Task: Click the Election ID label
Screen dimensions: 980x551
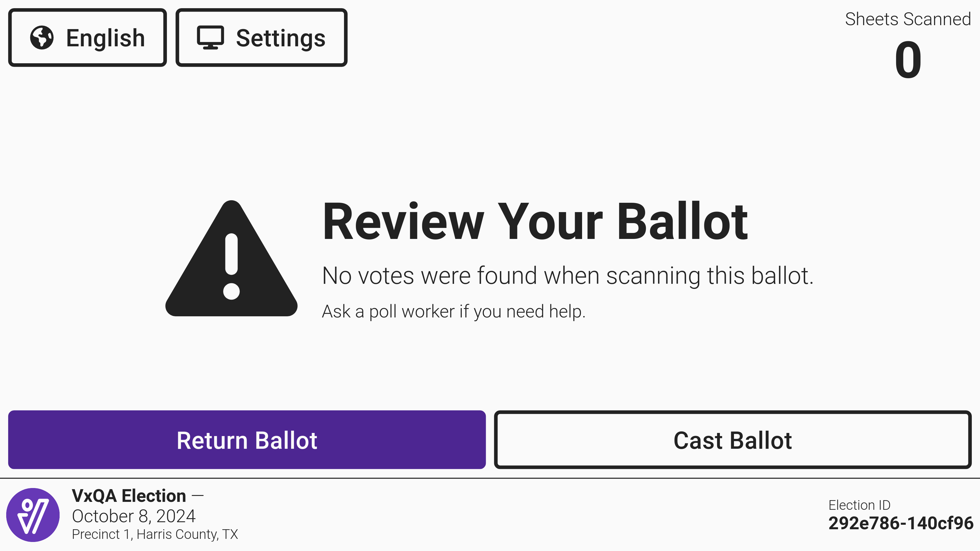Action: coord(859,505)
